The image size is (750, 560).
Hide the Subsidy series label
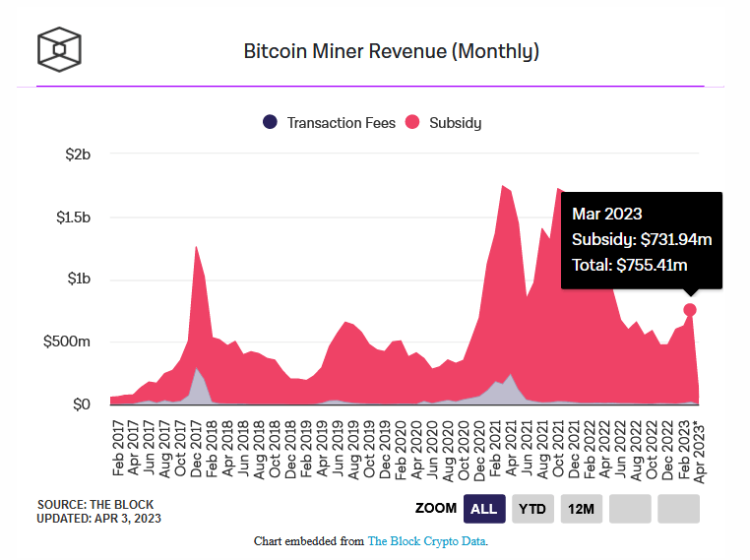pyautogui.click(x=455, y=123)
